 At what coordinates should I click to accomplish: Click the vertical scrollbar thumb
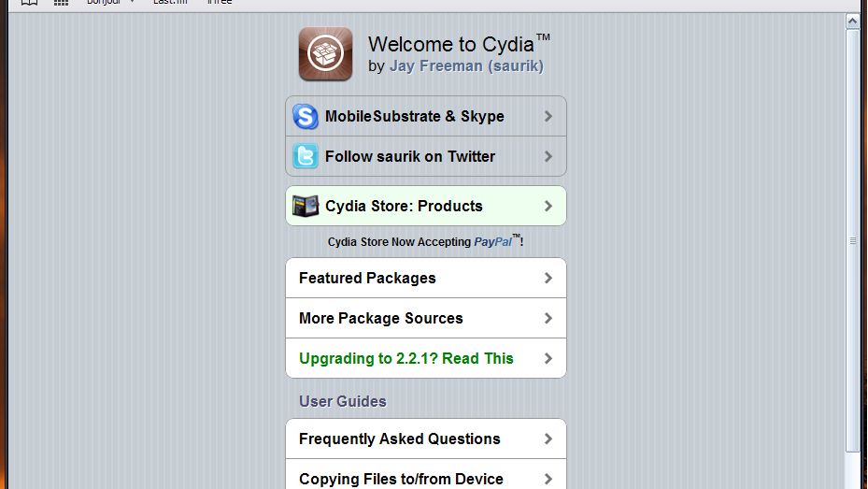pos(852,239)
